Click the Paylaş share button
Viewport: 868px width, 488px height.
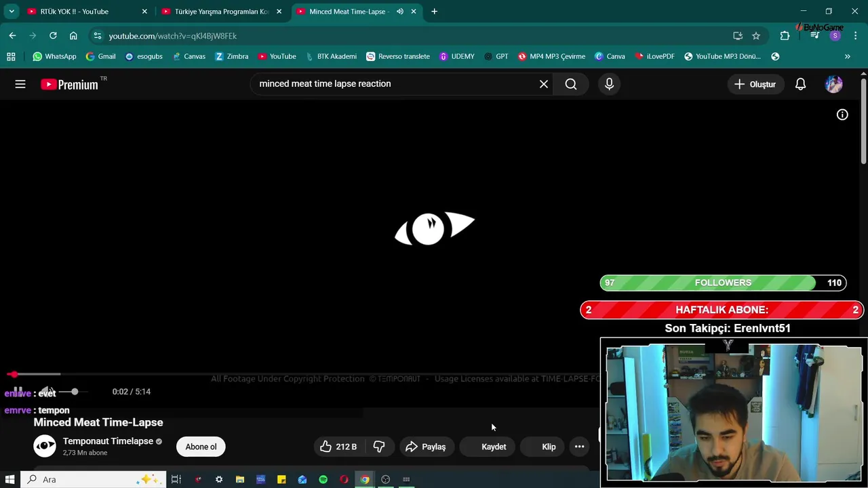pyautogui.click(x=426, y=447)
